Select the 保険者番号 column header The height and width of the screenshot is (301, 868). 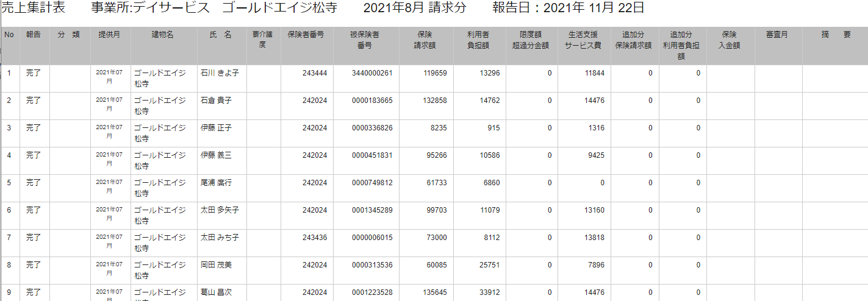click(307, 35)
